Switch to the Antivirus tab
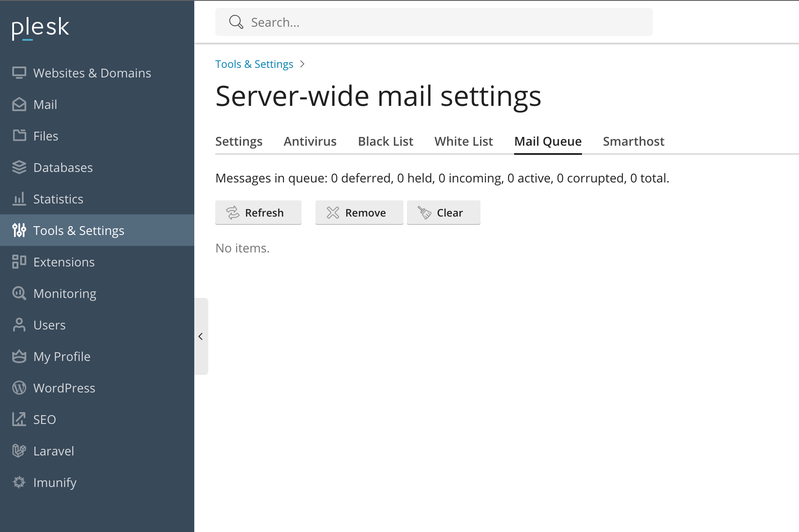 [x=310, y=141]
